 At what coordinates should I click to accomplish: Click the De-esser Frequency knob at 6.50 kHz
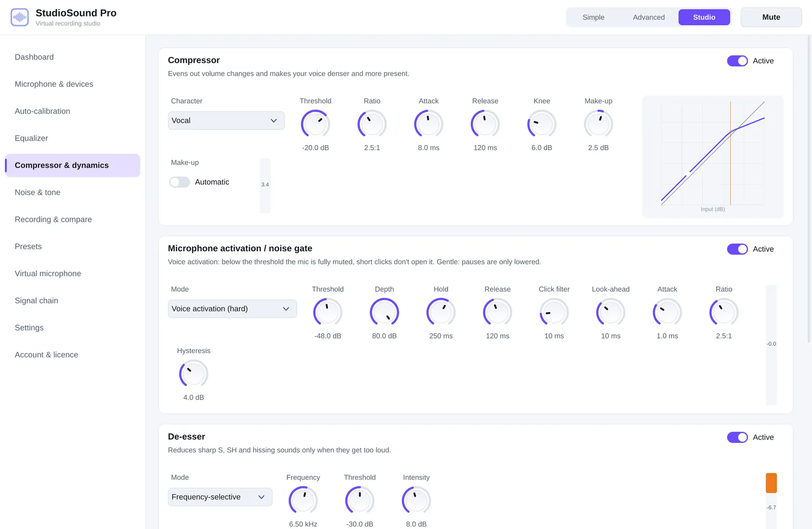pyautogui.click(x=303, y=501)
